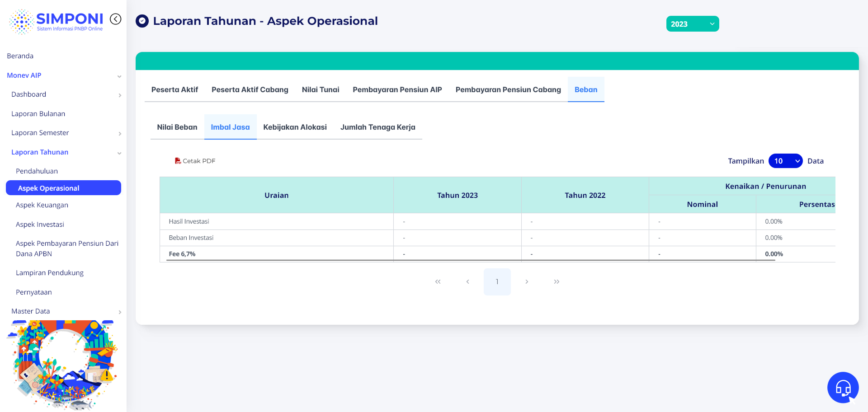The height and width of the screenshot is (412, 868).
Task: Click 0.00% in Hasil Investasi row
Action: pos(774,221)
